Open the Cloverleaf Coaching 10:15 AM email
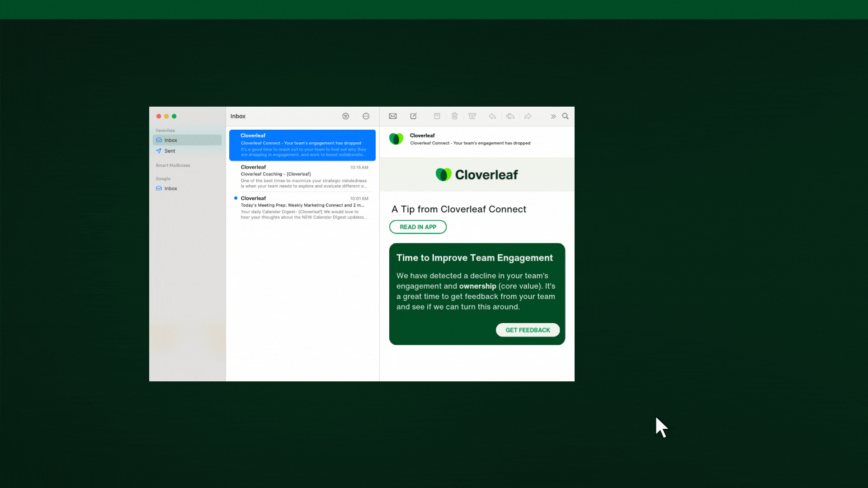Image resolution: width=868 pixels, height=488 pixels. tap(303, 176)
